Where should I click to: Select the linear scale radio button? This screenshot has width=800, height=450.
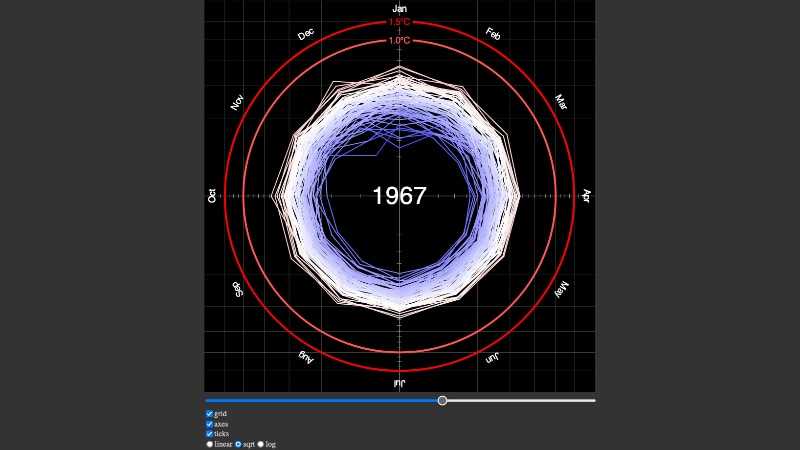(209, 444)
